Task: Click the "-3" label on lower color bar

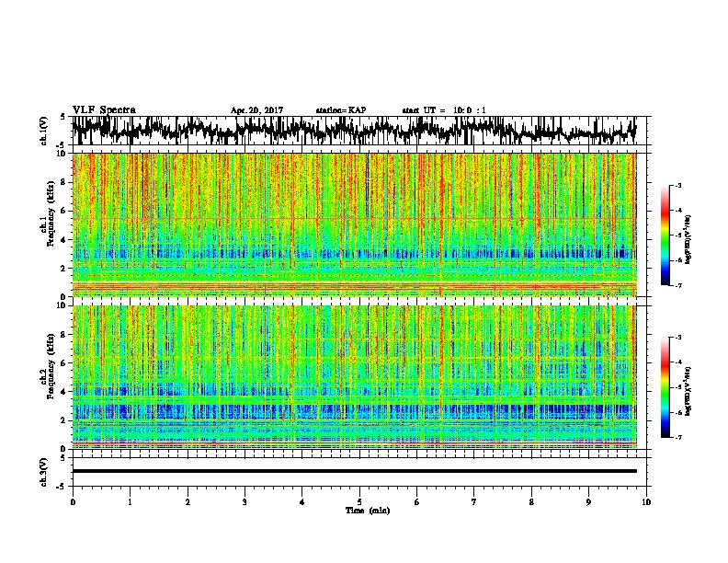Action: [677, 338]
